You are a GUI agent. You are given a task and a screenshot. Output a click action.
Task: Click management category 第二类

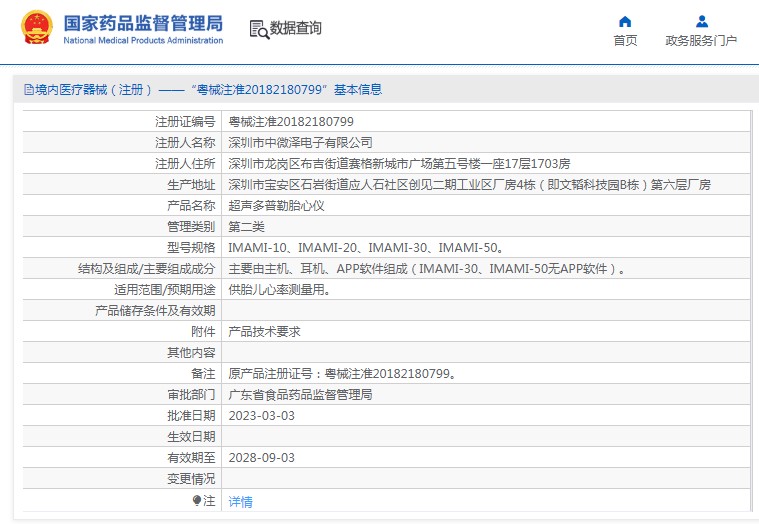tap(246, 226)
